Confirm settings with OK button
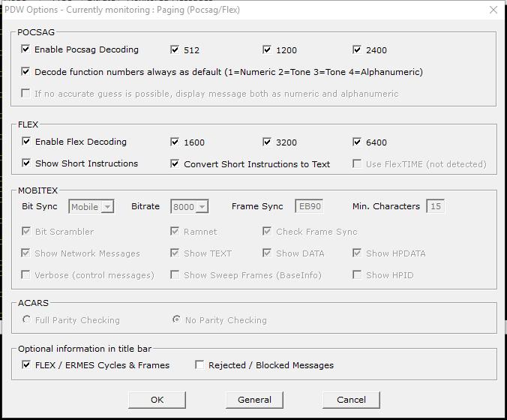Viewport: 507px width, 420px height. [x=157, y=400]
